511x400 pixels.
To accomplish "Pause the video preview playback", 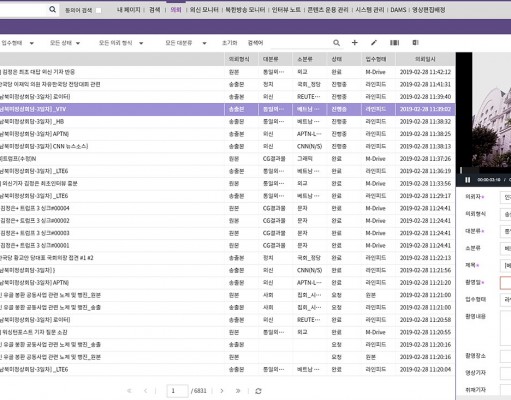I will (x=467, y=180).
